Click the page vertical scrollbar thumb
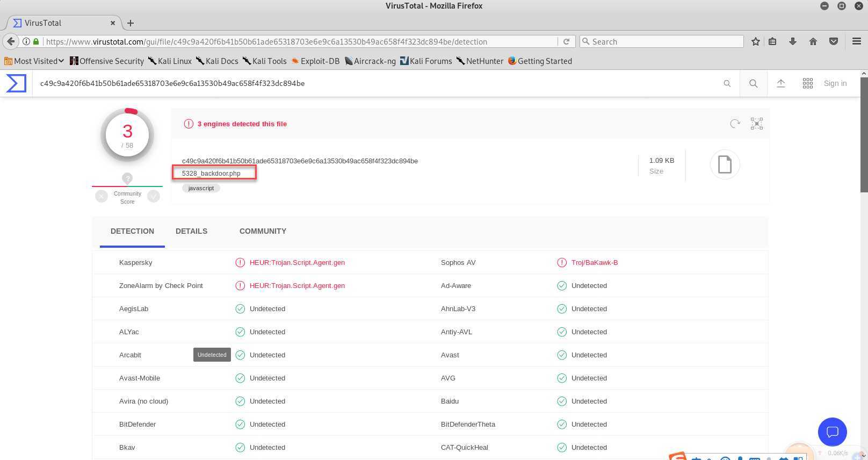The image size is (868, 460). point(864,134)
